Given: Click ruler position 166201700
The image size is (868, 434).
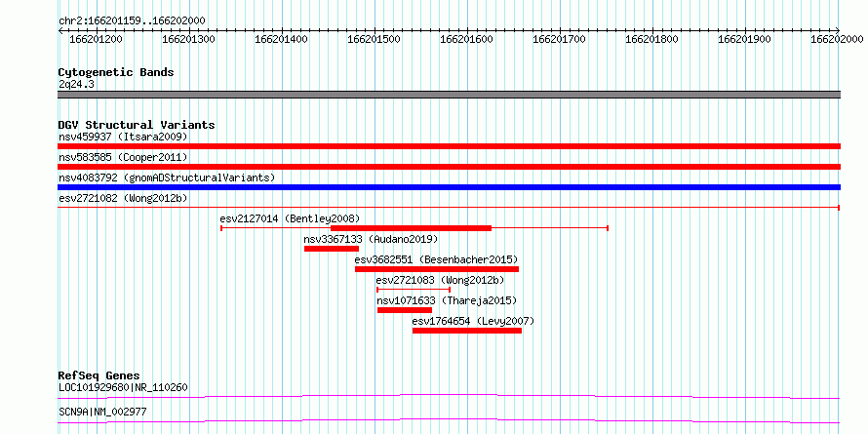Looking at the screenshot, I should tap(559, 39).
